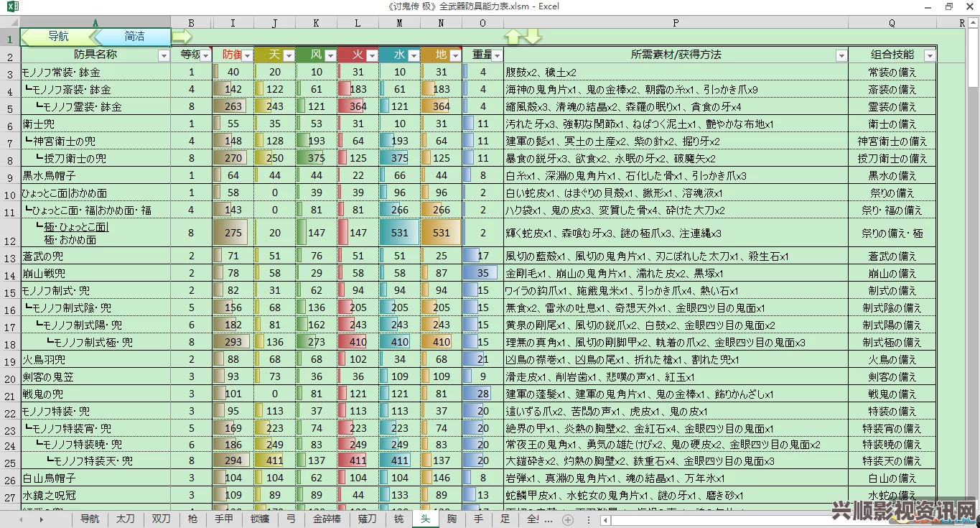Screen dimensions: 980x528
Task: Click the olive 天 header cell
Action: [275, 55]
